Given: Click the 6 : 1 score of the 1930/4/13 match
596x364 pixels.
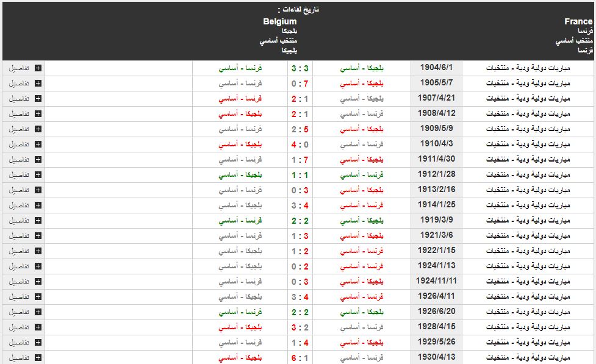Looking at the screenshot, I should 300,358.
